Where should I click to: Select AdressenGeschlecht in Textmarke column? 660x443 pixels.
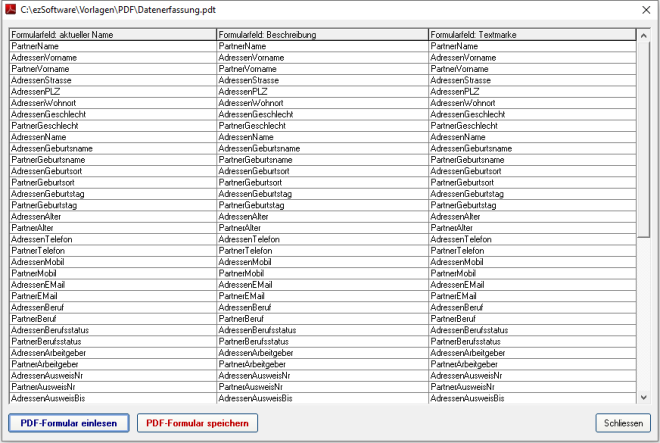[x=532, y=115]
